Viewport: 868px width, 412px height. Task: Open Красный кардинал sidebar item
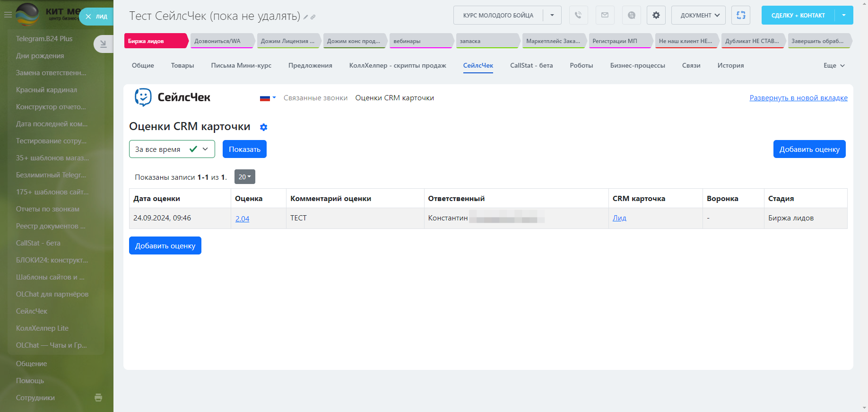(x=46, y=90)
